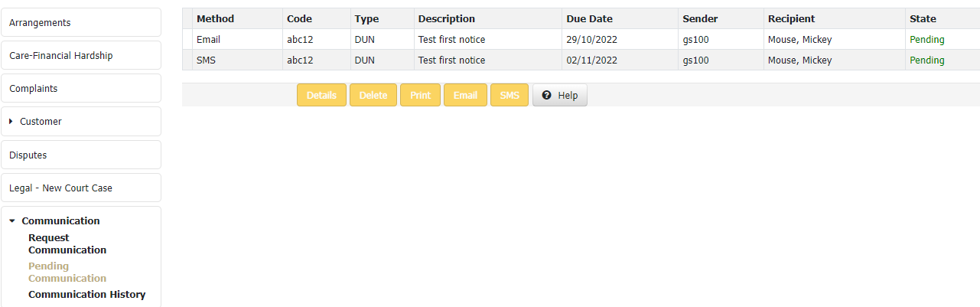Click DUN type in SMS row
980x307 pixels.
click(x=365, y=60)
